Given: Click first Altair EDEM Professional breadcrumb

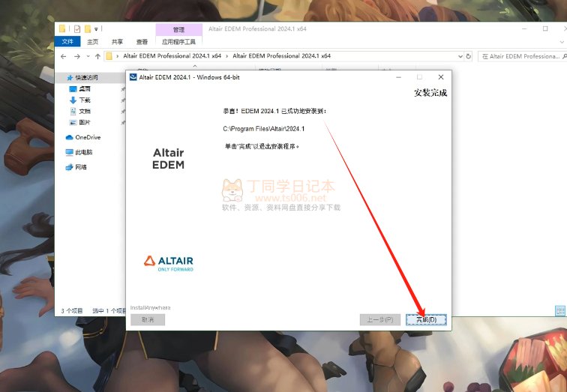Looking at the screenshot, I should 172,56.
